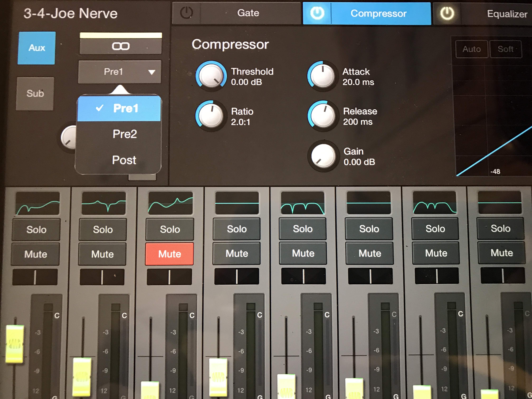532x399 pixels.
Task: Solo the fourth channel strip
Action: coord(237,229)
